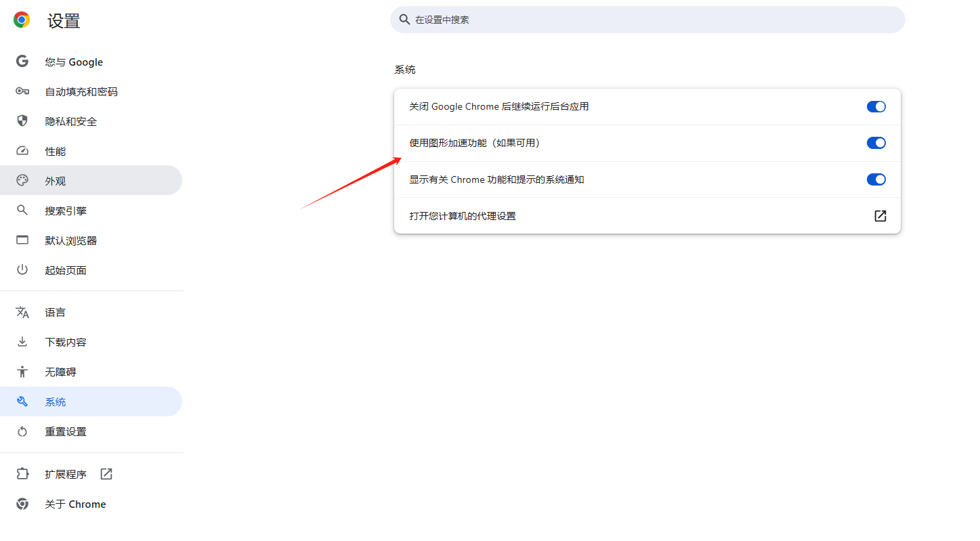Open 扩展程序 link
This screenshot has width=980, height=541.
coord(91,474)
